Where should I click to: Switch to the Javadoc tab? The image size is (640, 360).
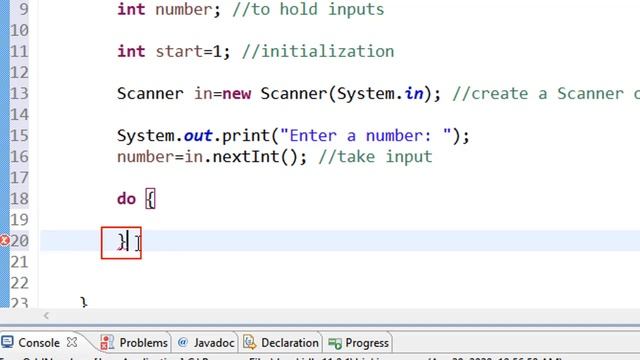pos(214,343)
